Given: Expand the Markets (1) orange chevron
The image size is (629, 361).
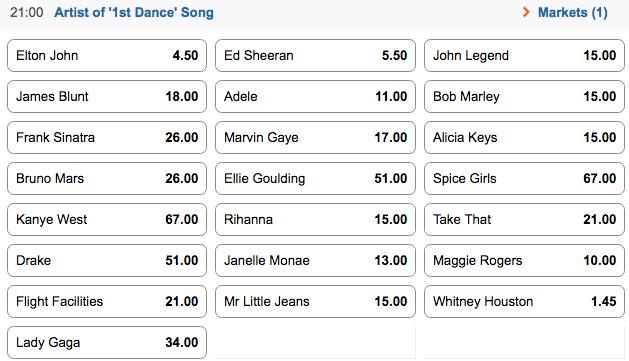Looking at the screenshot, I should (526, 12).
